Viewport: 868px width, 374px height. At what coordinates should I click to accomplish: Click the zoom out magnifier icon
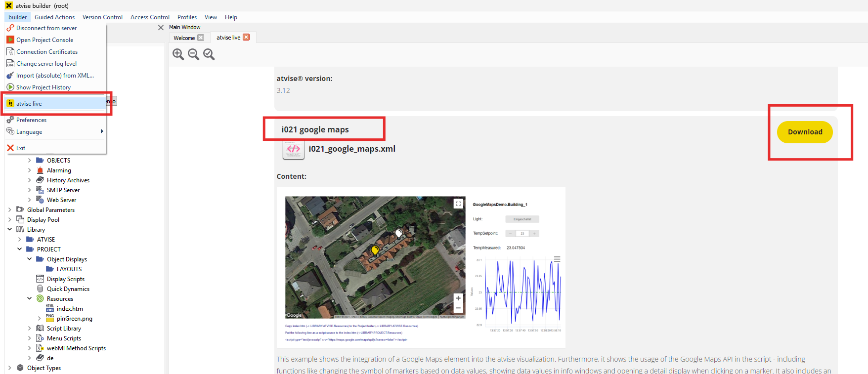(x=194, y=54)
